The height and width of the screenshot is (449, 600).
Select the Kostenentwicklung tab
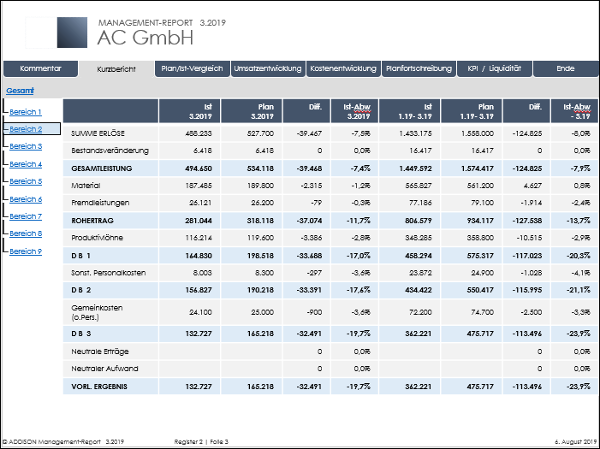tap(343, 69)
